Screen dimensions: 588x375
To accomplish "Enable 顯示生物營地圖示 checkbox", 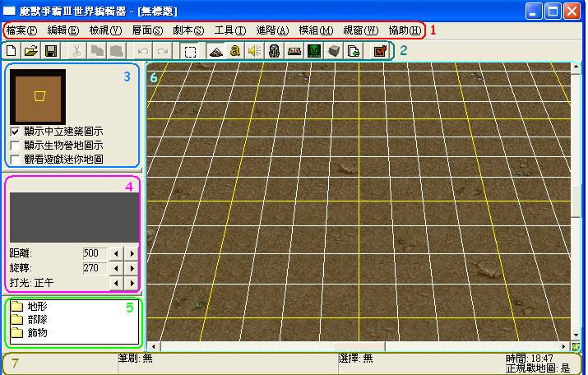I will (x=15, y=146).
